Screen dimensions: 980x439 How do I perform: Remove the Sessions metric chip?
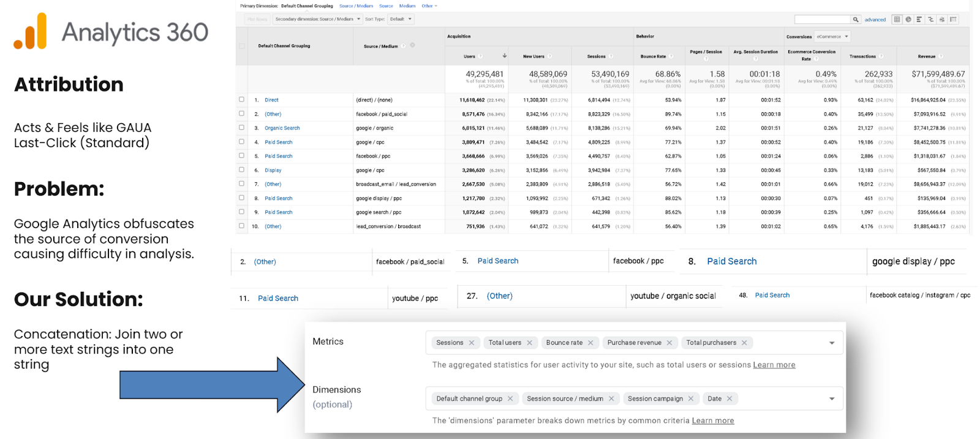pyautogui.click(x=472, y=343)
